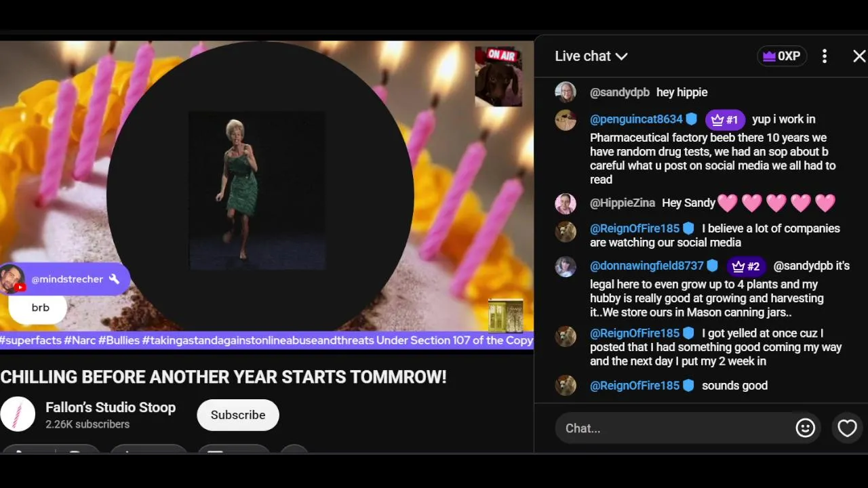868x488 pixels.
Task: Send a heart reaction in chat
Action: [847, 428]
